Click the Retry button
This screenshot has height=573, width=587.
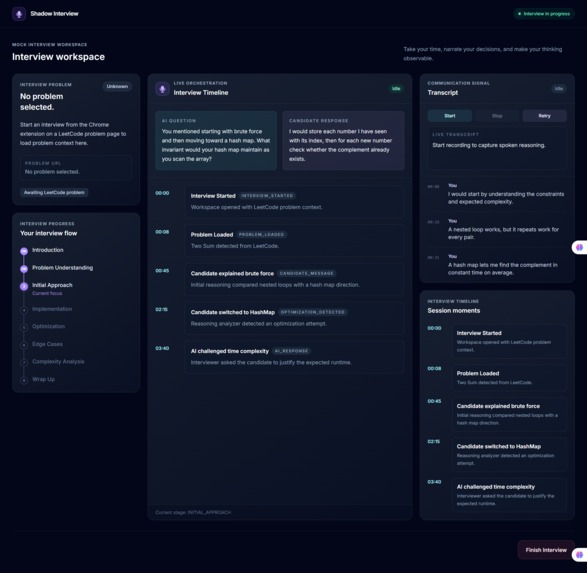click(544, 116)
